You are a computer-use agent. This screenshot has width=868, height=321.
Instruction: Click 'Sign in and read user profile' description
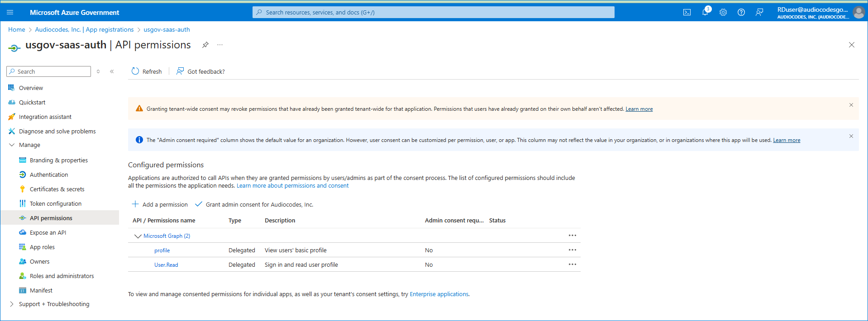[x=301, y=265]
